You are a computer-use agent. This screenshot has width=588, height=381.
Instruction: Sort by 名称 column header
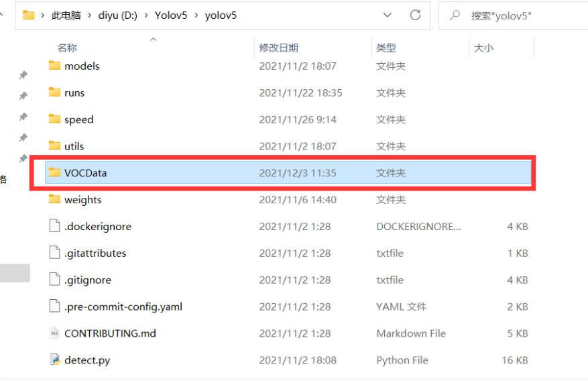pyautogui.click(x=67, y=48)
